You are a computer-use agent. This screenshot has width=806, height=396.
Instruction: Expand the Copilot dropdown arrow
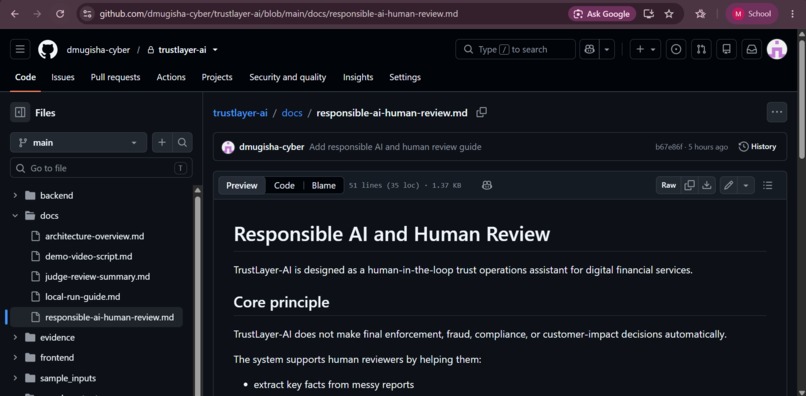click(607, 49)
